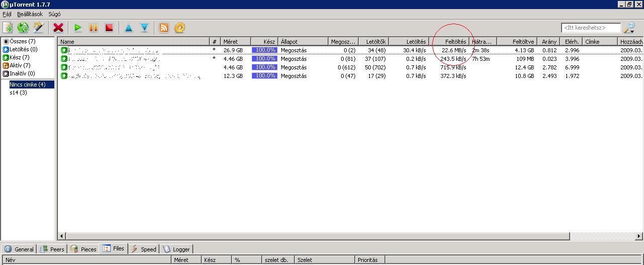Click the horizontal scrollbar thumb
Image resolution: width=644 pixels, height=265 pixels.
tap(318, 236)
